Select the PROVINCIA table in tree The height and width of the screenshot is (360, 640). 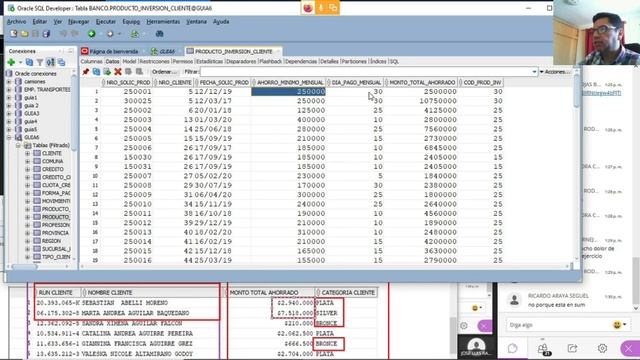coord(55,233)
